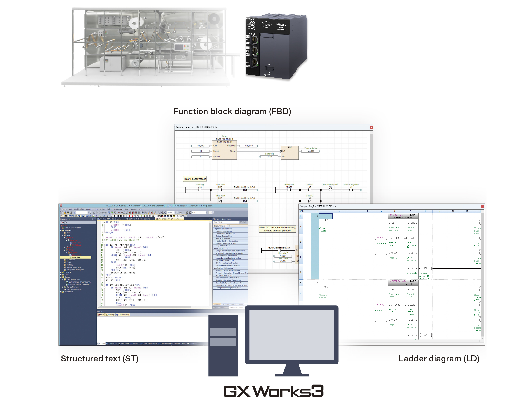Image resolution: width=532 pixels, height=406 pixels.
Task: Click the Zoom In magnifier icon
Action: click(162, 213)
